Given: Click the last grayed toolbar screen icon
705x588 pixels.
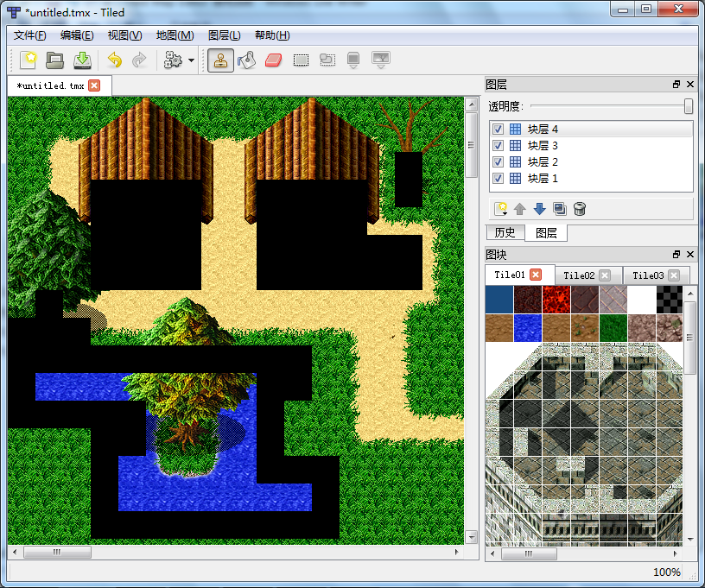Looking at the screenshot, I should 381,60.
